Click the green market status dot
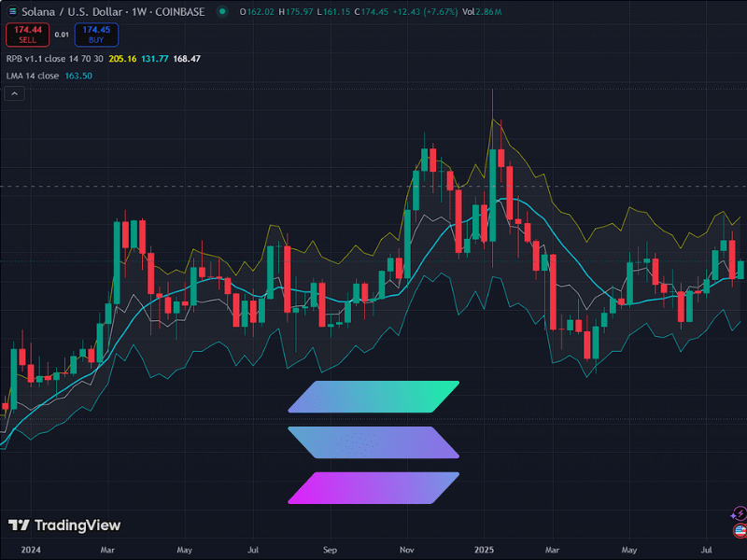This screenshot has height=560, width=747. click(222, 11)
